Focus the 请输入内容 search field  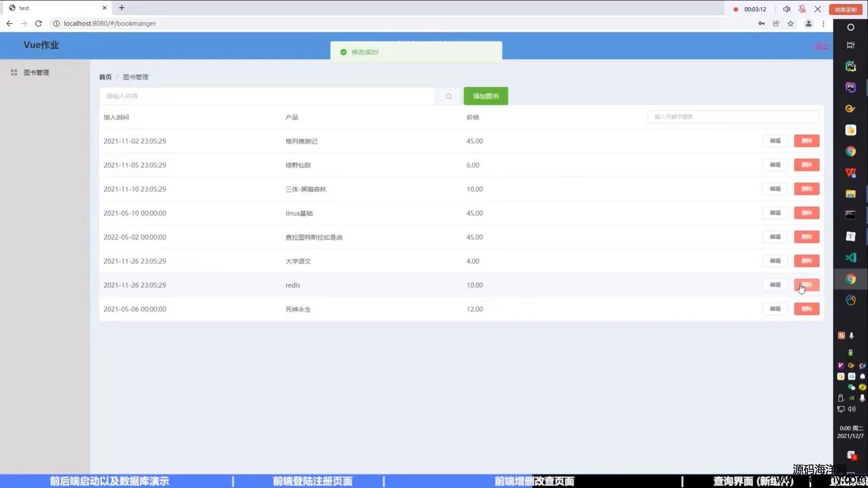[267, 96]
